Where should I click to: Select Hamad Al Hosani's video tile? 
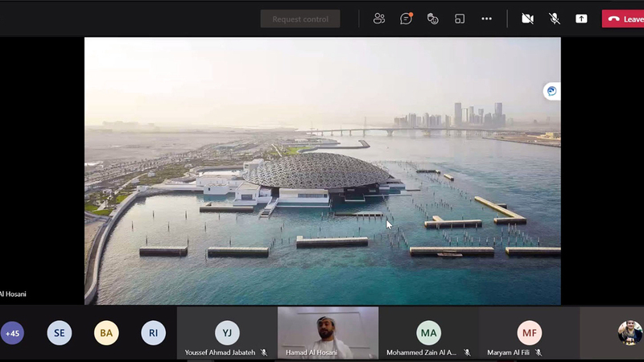pyautogui.click(x=328, y=332)
